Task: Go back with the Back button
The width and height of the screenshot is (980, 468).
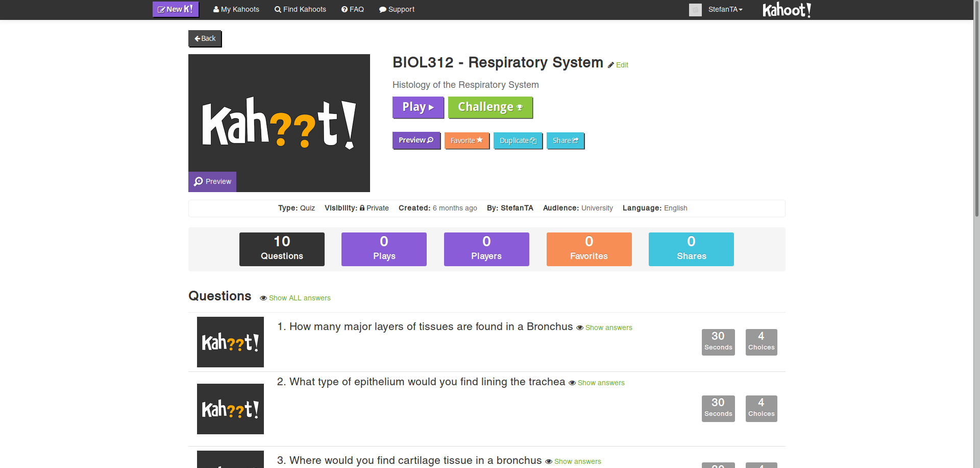Action: click(x=205, y=38)
